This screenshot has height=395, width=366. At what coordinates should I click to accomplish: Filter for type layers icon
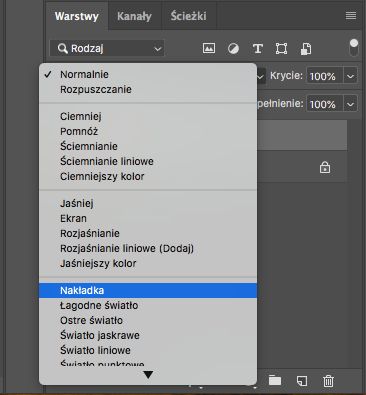coord(257,49)
